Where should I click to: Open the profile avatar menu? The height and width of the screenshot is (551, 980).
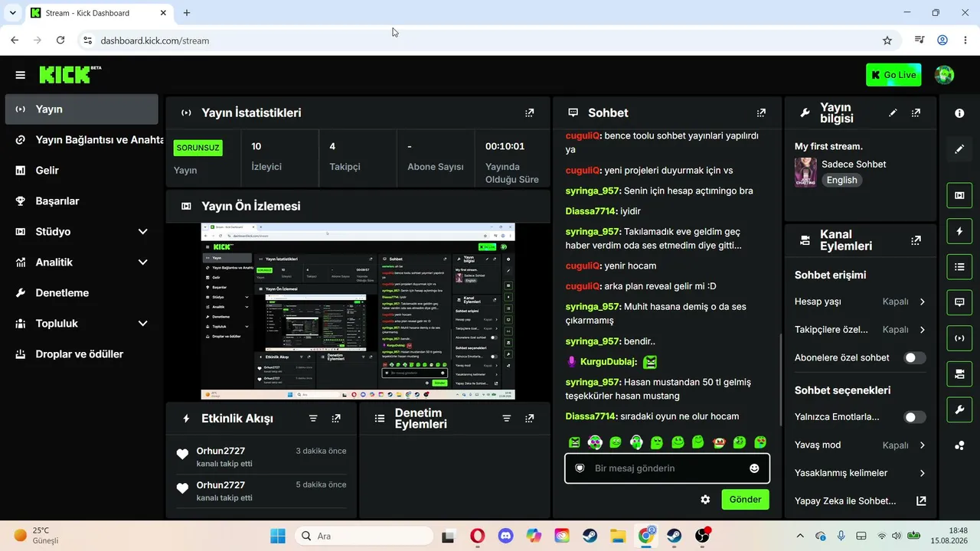(x=944, y=75)
